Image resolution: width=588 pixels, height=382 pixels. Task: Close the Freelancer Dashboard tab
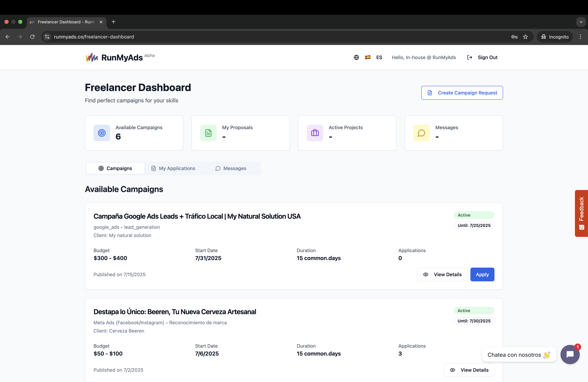pyautogui.click(x=101, y=22)
